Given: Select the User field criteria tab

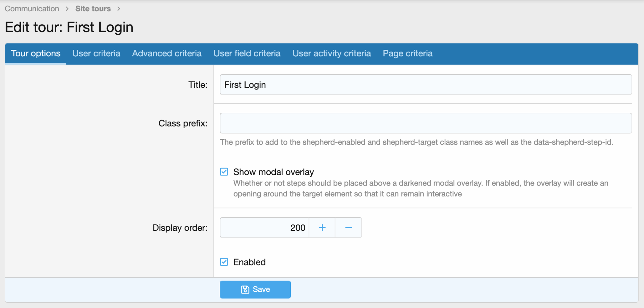Looking at the screenshot, I should (247, 53).
